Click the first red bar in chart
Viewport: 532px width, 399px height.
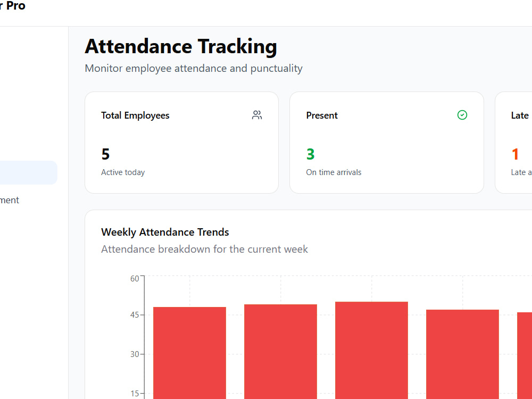[x=190, y=353]
